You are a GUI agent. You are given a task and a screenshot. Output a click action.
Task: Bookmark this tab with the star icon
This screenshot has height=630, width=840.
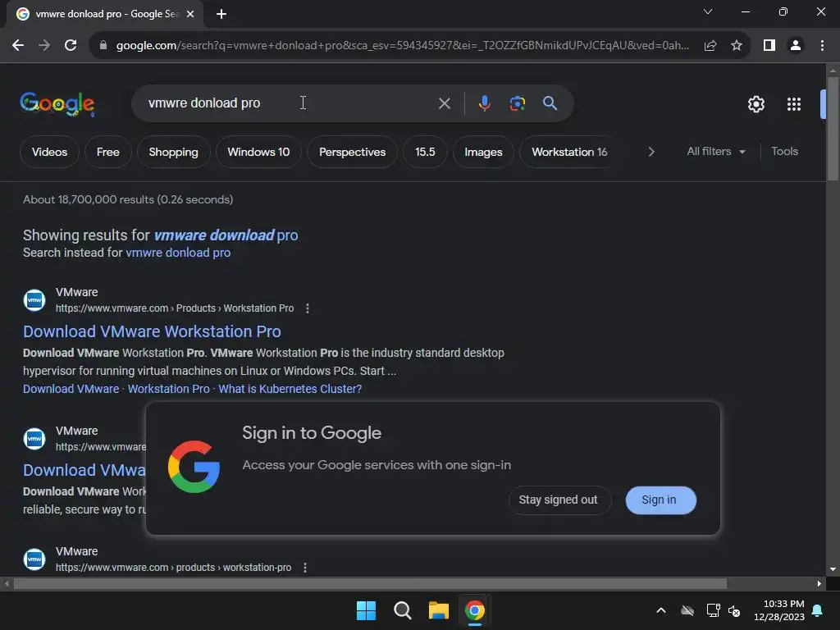[737, 46]
